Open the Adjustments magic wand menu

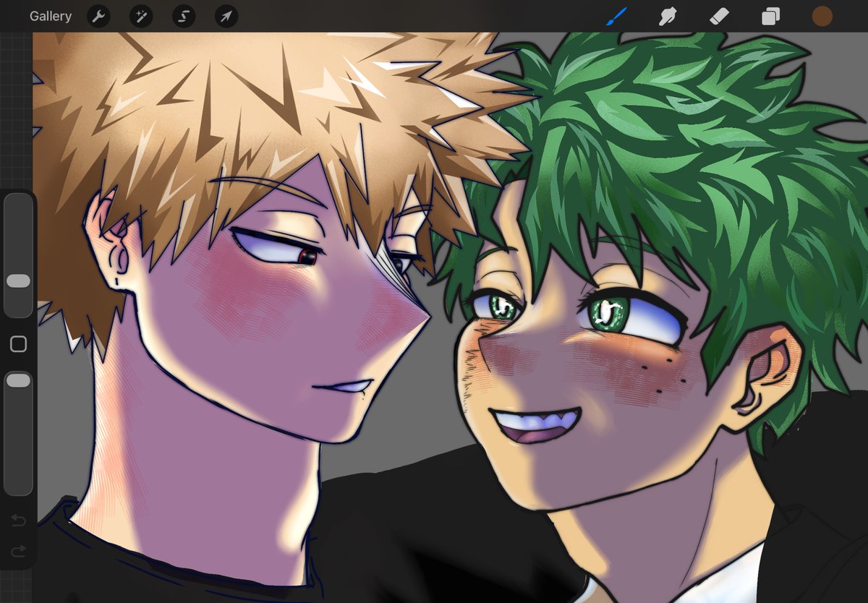(x=141, y=16)
